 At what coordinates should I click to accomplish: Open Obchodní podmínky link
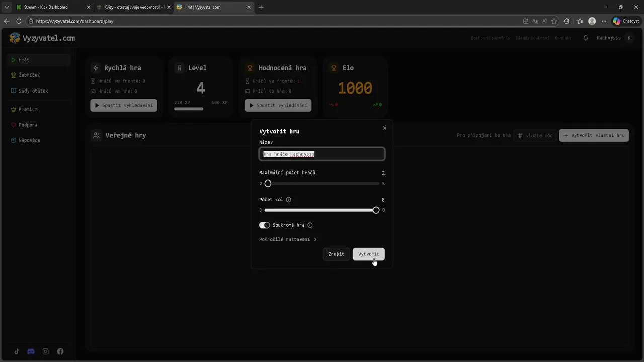pyautogui.click(x=490, y=38)
